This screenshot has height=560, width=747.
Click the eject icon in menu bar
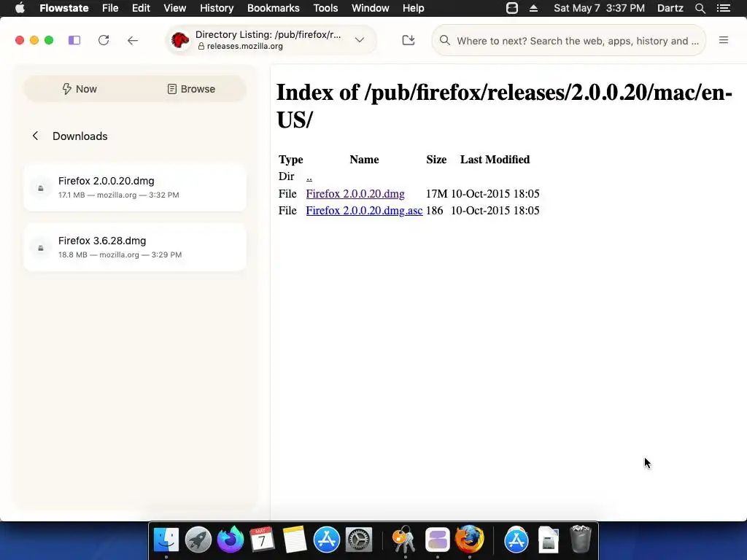533,8
